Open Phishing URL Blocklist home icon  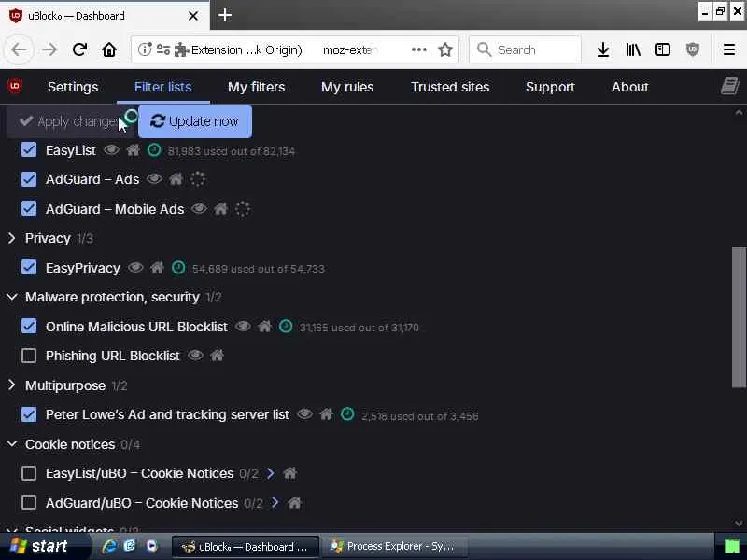(x=218, y=356)
